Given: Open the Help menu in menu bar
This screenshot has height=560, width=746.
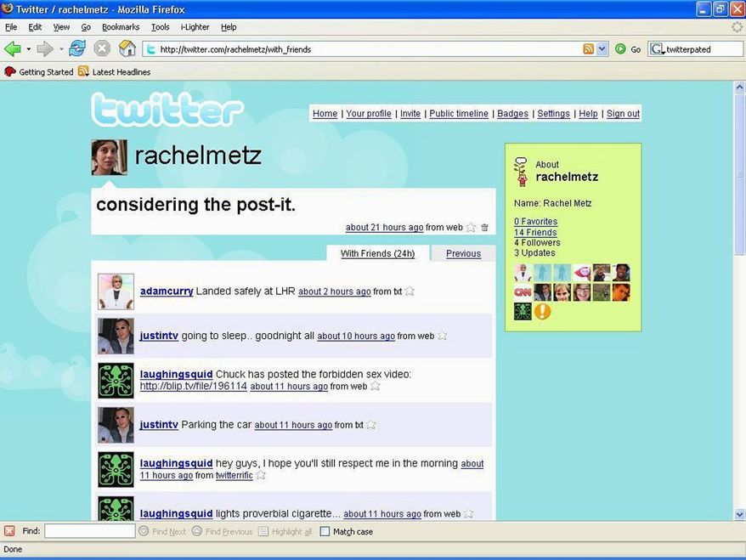Looking at the screenshot, I should pyautogui.click(x=229, y=27).
